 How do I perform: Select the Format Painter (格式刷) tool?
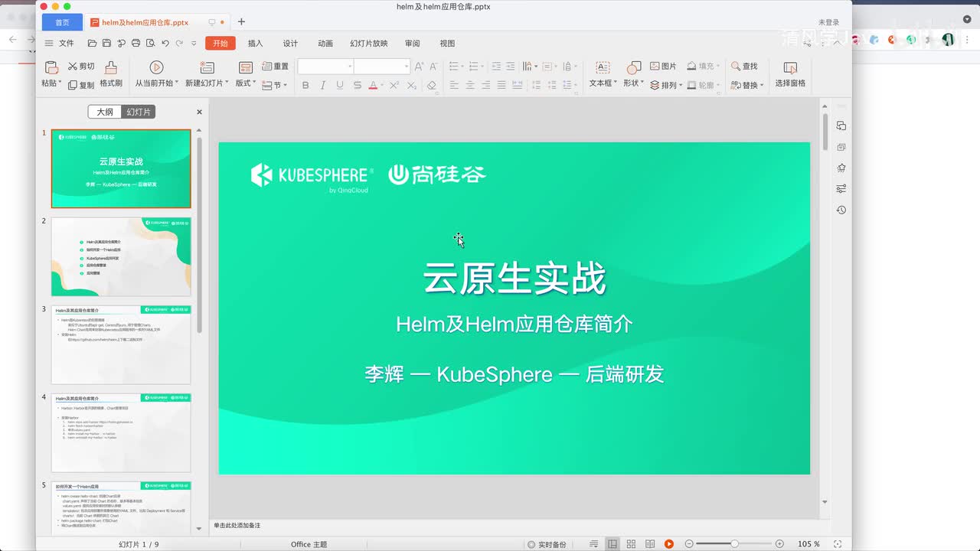click(x=111, y=74)
